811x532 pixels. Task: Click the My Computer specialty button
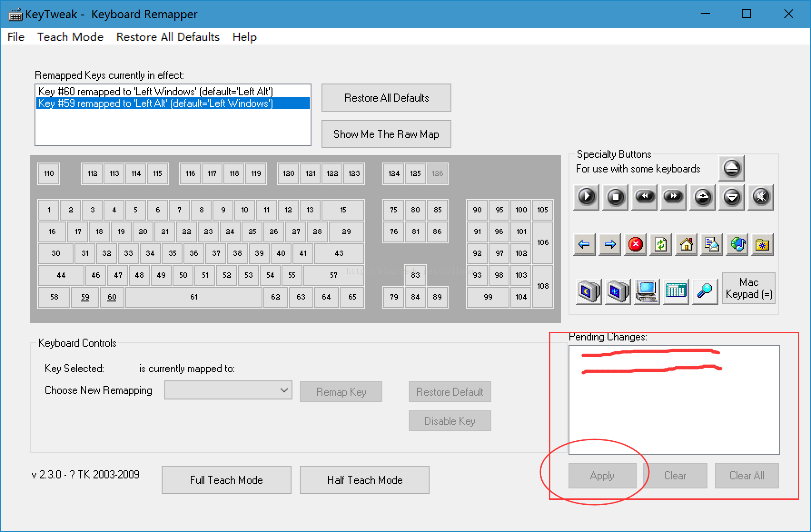click(x=647, y=291)
